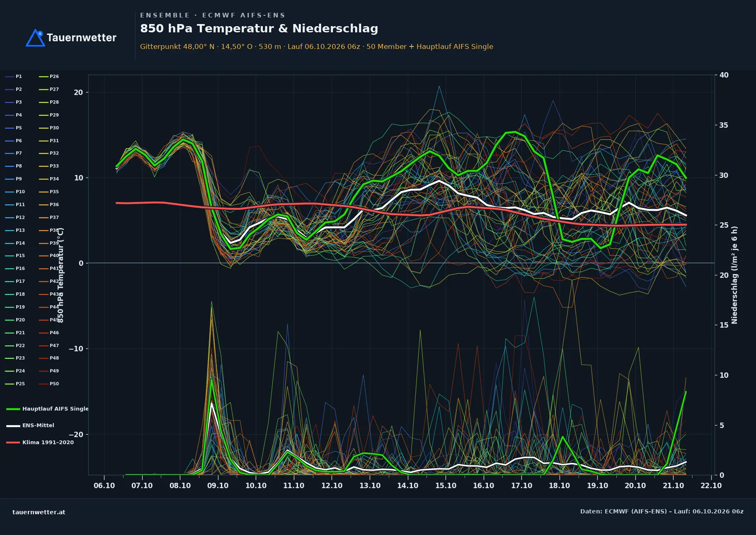756x535 pixels.
Task: Click the '850 hPa Temperatur (°C)' axis title
Action: [61, 275]
